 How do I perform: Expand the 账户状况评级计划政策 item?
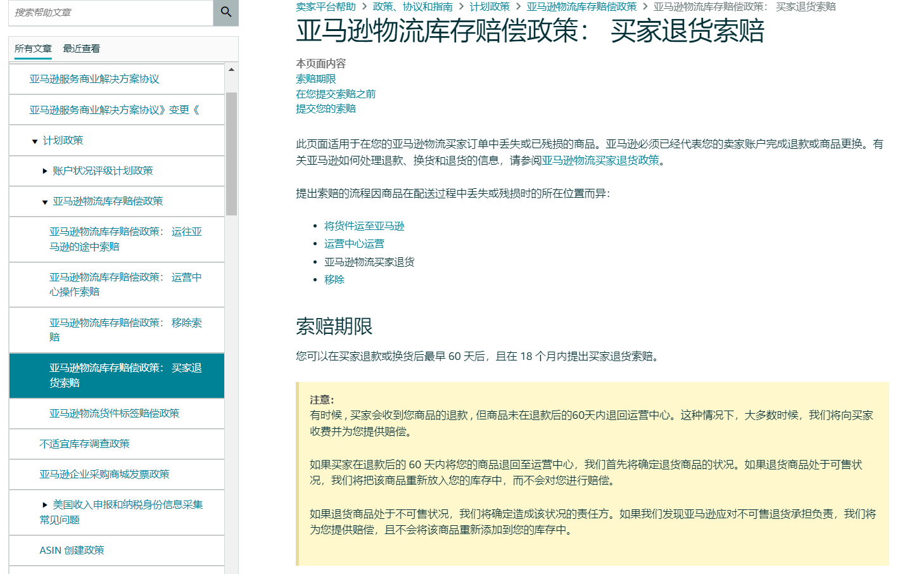[44, 170]
